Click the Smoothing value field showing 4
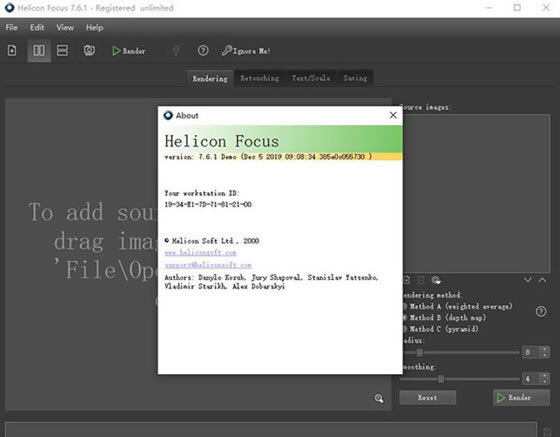 click(531, 379)
